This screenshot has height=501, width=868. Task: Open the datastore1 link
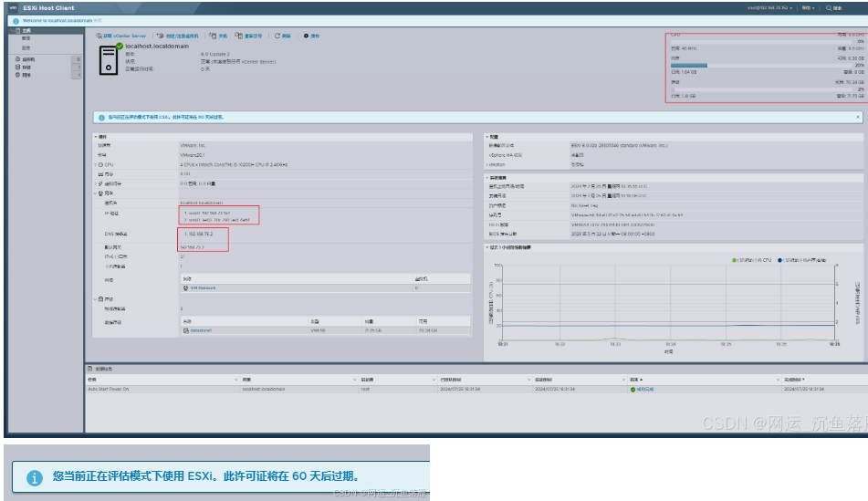coord(201,330)
